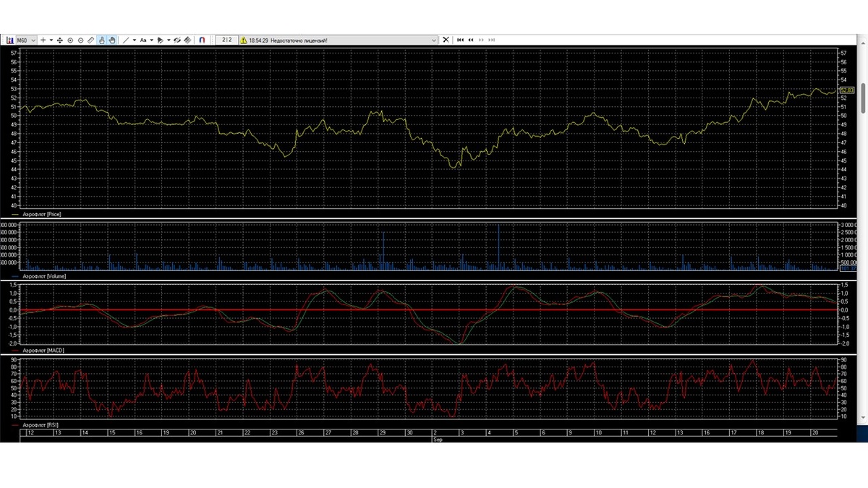Click the Аэрофлот [Volume] legend label
The width and height of the screenshot is (868, 488).
point(45,277)
